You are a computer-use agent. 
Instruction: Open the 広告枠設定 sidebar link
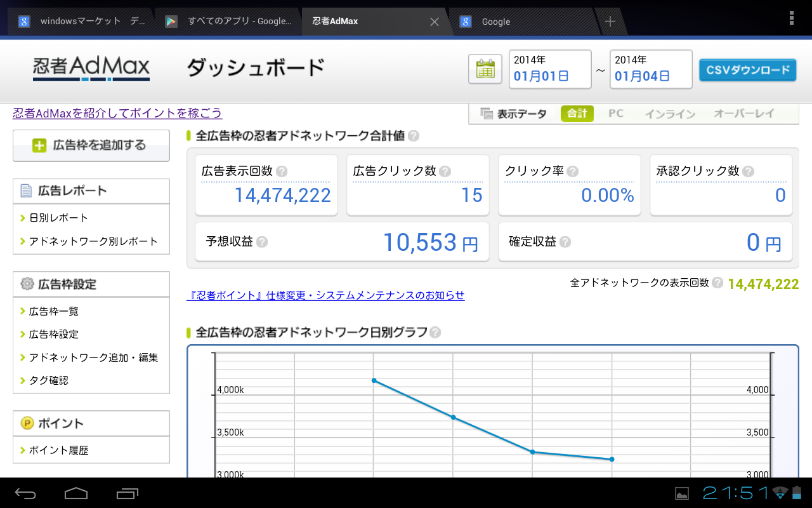(x=54, y=334)
